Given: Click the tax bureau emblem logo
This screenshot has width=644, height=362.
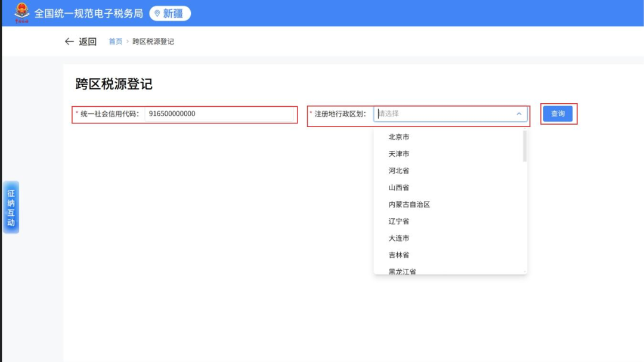Looking at the screenshot, I should (22, 13).
